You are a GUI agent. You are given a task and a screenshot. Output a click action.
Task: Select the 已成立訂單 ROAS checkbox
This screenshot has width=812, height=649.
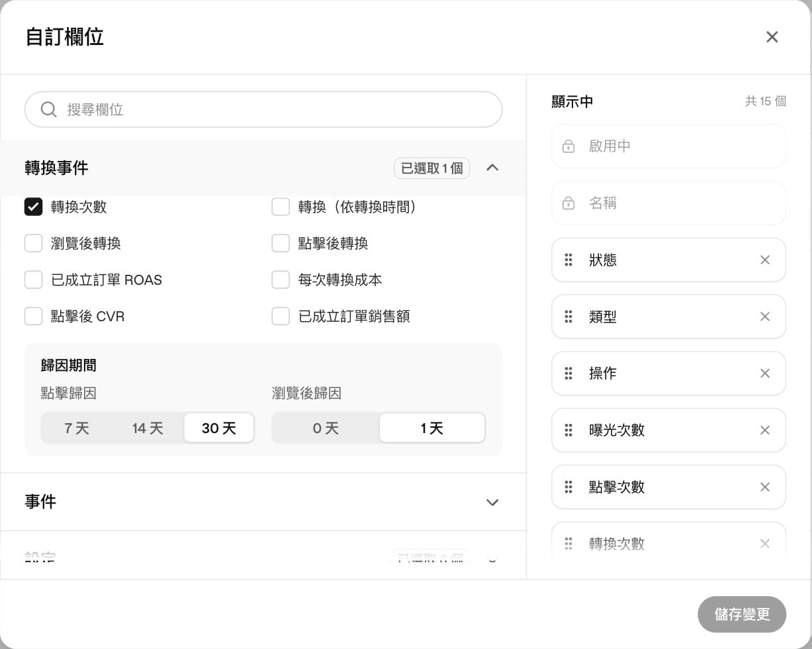[x=34, y=280]
